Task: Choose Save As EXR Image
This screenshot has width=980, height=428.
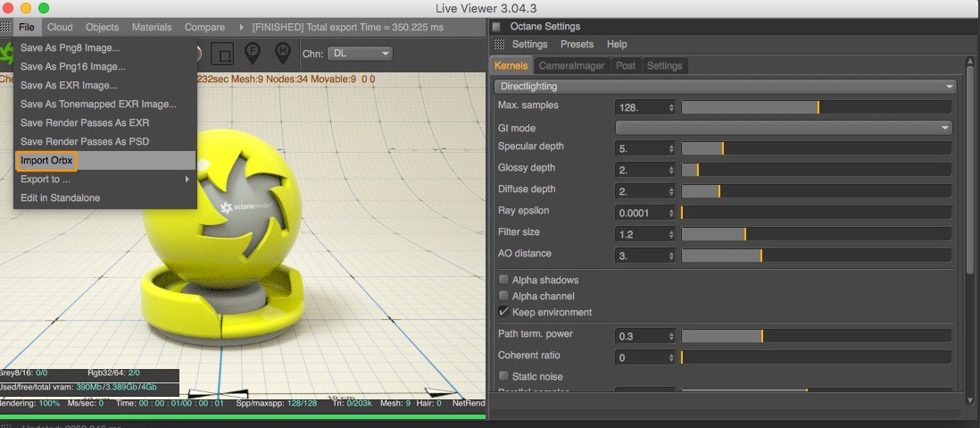Action: pos(105,85)
